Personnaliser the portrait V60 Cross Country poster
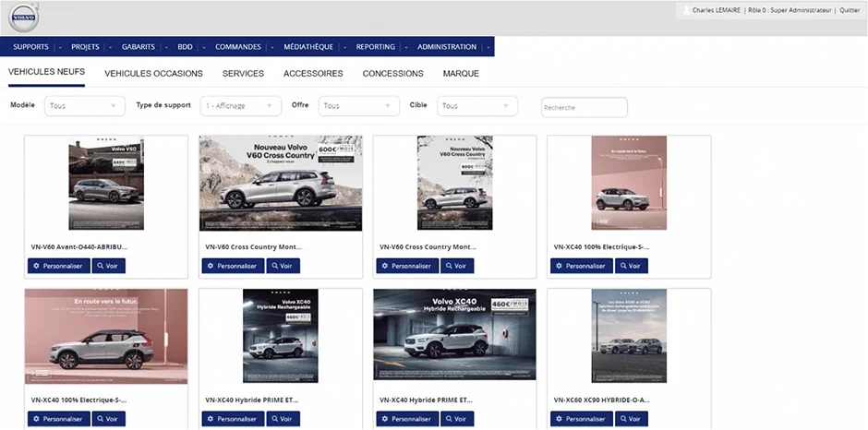Screen dimensions: 868x430 click(407, 266)
